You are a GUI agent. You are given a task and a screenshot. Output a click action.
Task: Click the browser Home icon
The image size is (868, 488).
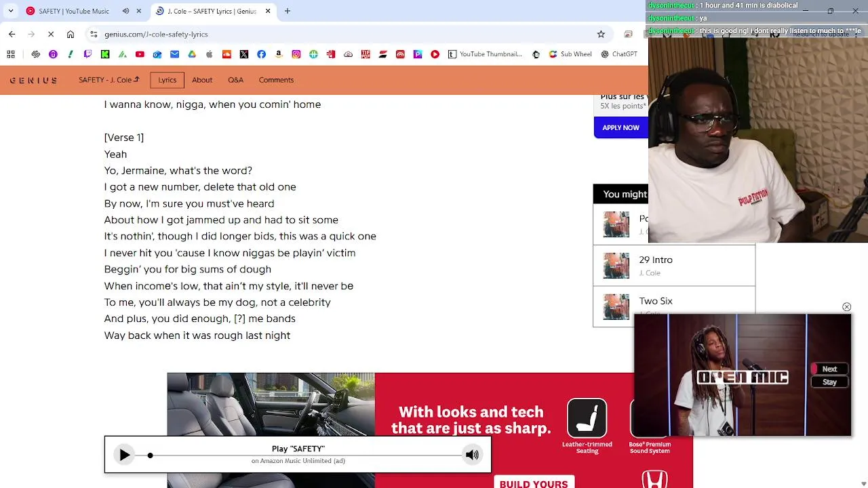tap(71, 34)
